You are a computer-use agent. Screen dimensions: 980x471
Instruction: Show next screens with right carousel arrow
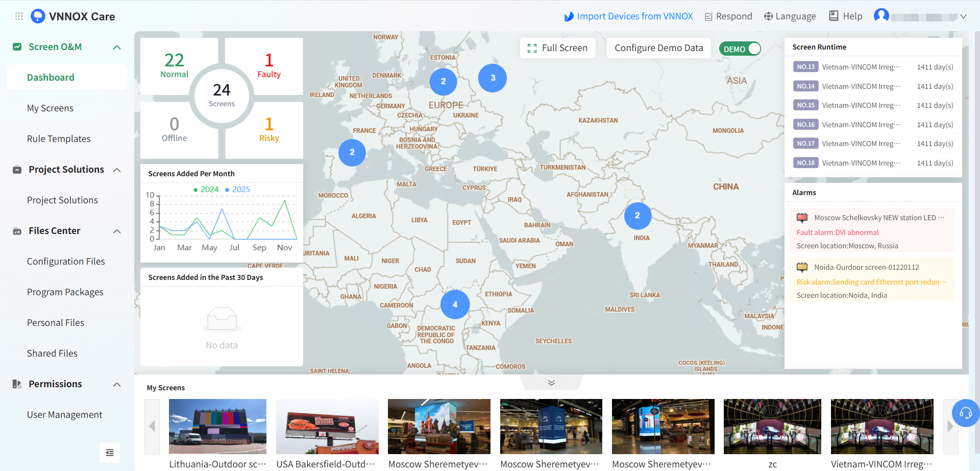[950, 426]
